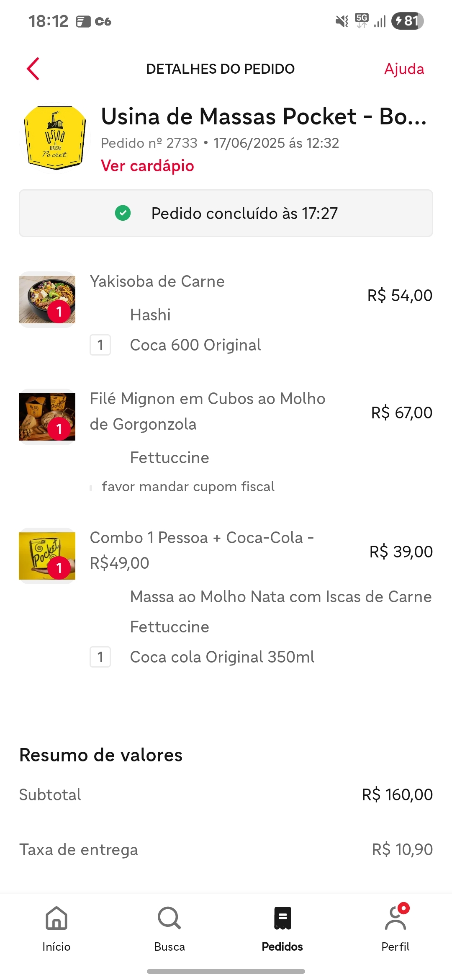Tap the Usina de Massas Pocket logo
Image resolution: width=452 pixels, height=980 pixels.
point(55,138)
